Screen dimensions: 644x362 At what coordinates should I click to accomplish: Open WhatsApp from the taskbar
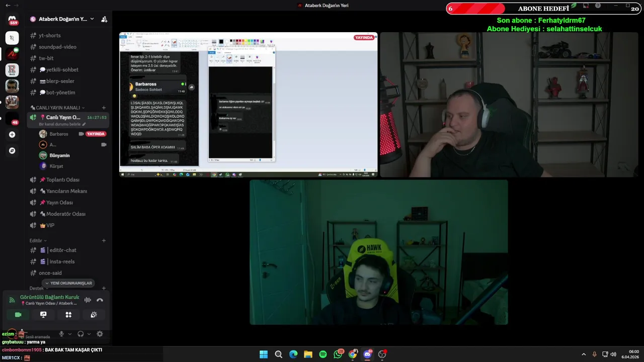pos(338,354)
